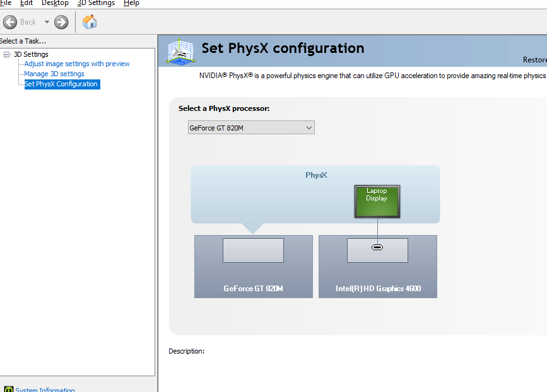Click the "Description:" label
The width and height of the screenshot is (547, 392).
(x=187, y=351)
